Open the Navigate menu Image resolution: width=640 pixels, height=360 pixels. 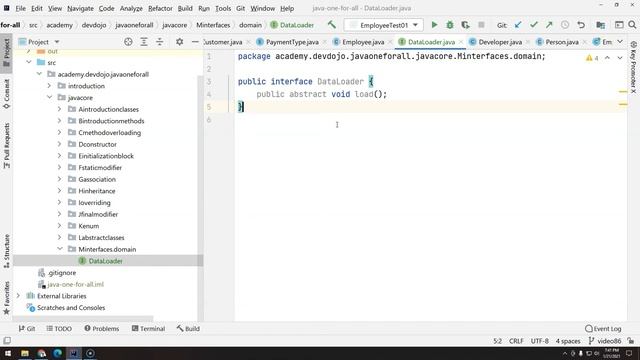click(x=80, y=8)
